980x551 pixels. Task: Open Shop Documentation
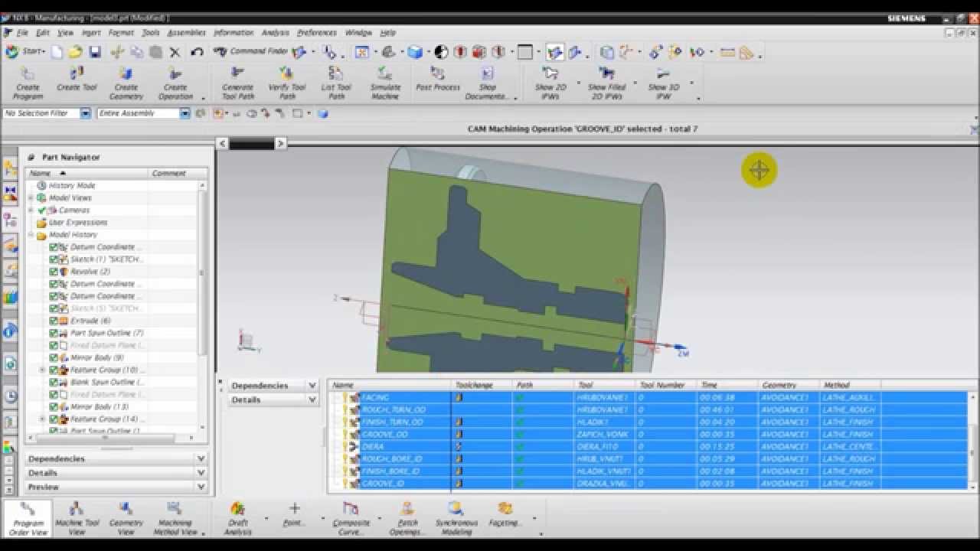487,83
